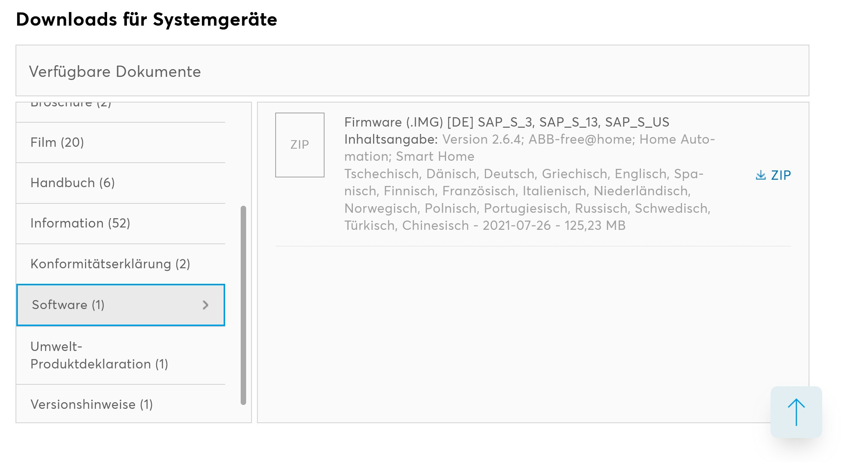Click the download arrow icon beside ZIP
Screen dimensions: 868x462
(760, 175)
